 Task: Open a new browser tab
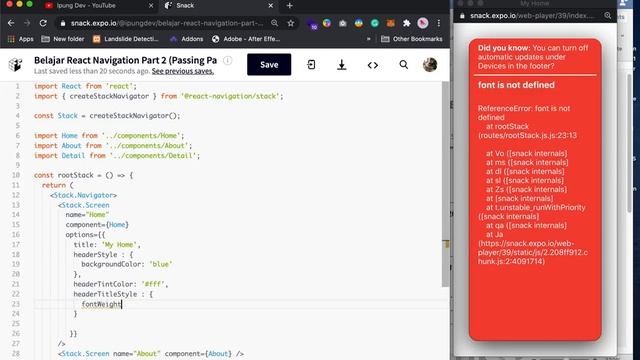click(289, 6)
